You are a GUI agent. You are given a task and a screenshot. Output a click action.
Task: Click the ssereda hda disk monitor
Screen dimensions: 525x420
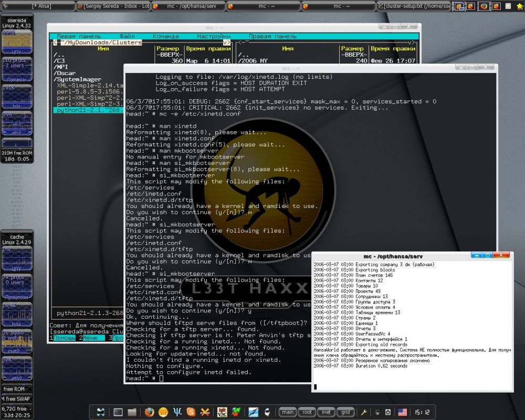pyautogui.click(x=17, y=97)
